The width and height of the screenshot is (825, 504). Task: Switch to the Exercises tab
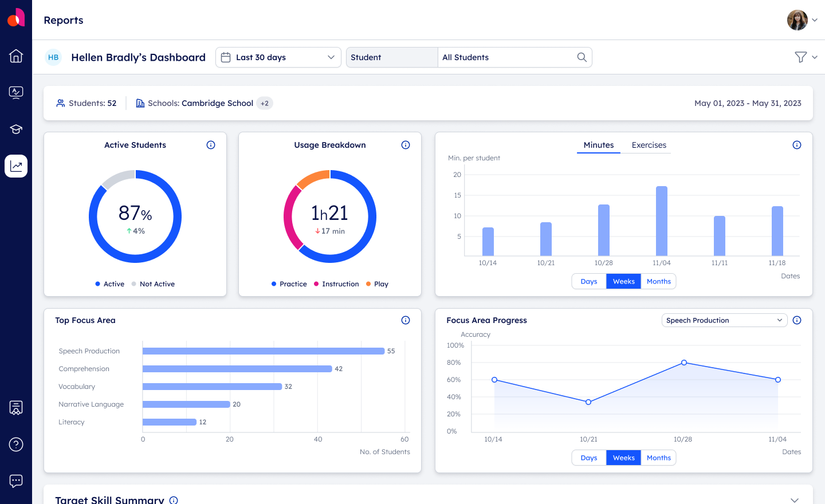[x=649, y=145]
